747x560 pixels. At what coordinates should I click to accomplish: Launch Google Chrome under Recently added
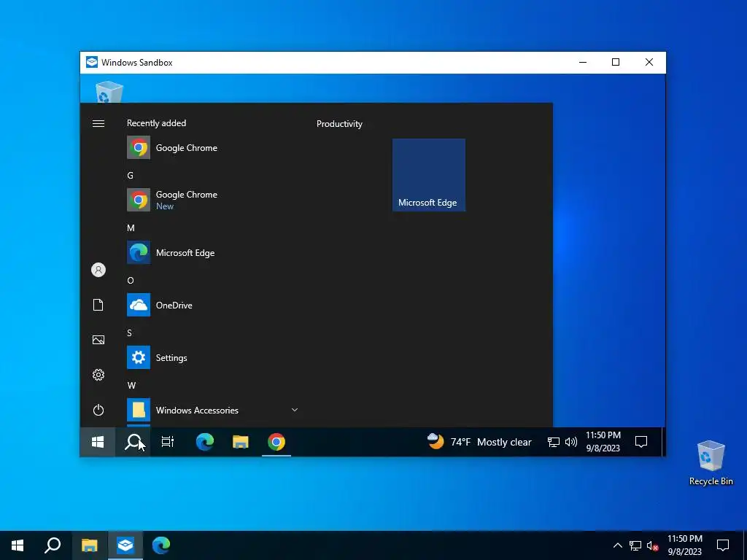coord(212,147)
